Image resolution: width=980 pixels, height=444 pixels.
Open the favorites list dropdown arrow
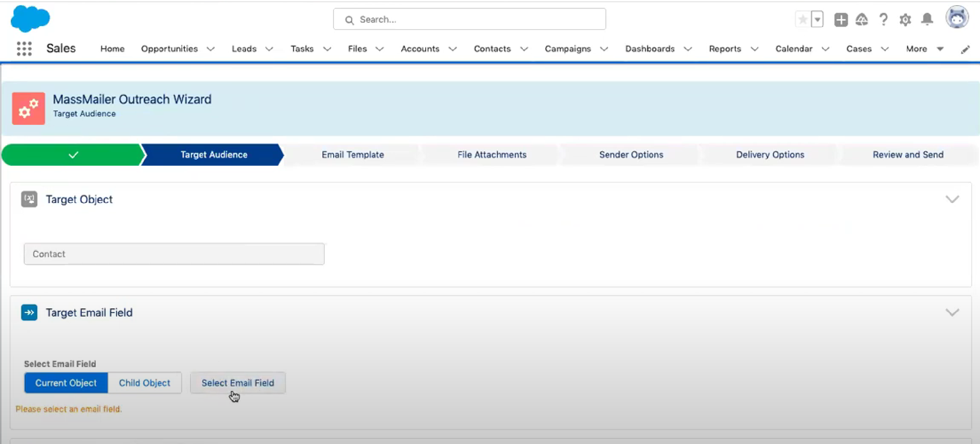point(817,20)
